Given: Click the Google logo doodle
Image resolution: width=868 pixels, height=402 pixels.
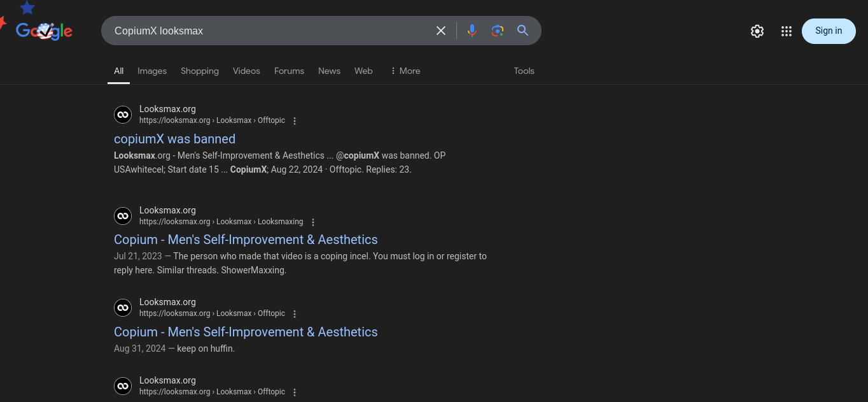Looking at the screenshot, I should (44, 31).
